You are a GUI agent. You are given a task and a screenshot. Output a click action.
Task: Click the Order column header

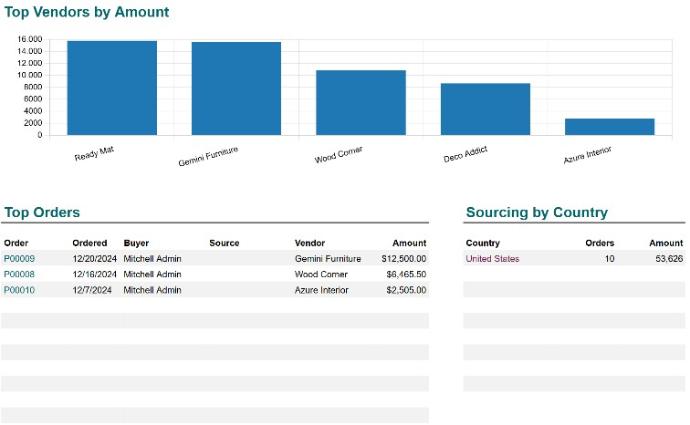(16, 243)
